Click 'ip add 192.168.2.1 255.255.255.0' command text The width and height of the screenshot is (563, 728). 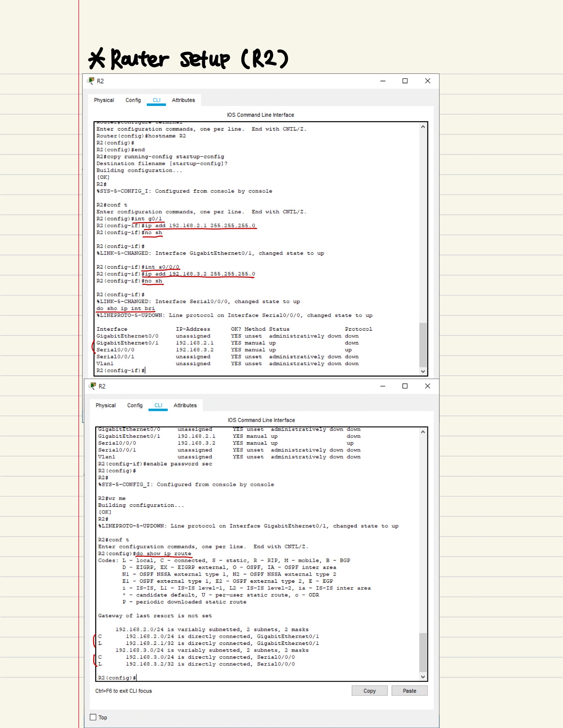[x=200, y=226]
